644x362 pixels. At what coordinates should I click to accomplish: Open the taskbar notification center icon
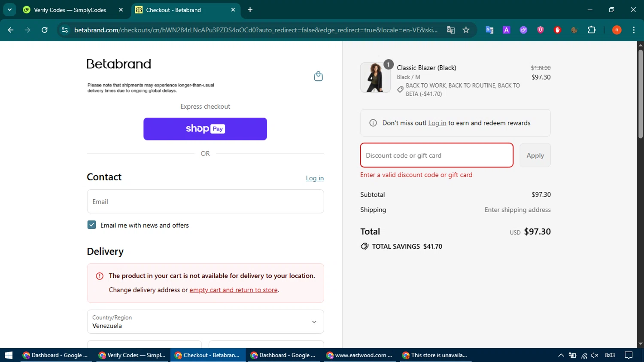tap(629, 355)
